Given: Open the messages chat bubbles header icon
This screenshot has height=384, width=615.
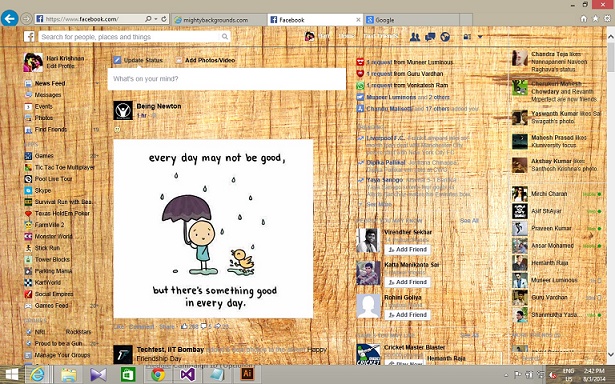Looking at the screenshot, I should pos(430,37).
